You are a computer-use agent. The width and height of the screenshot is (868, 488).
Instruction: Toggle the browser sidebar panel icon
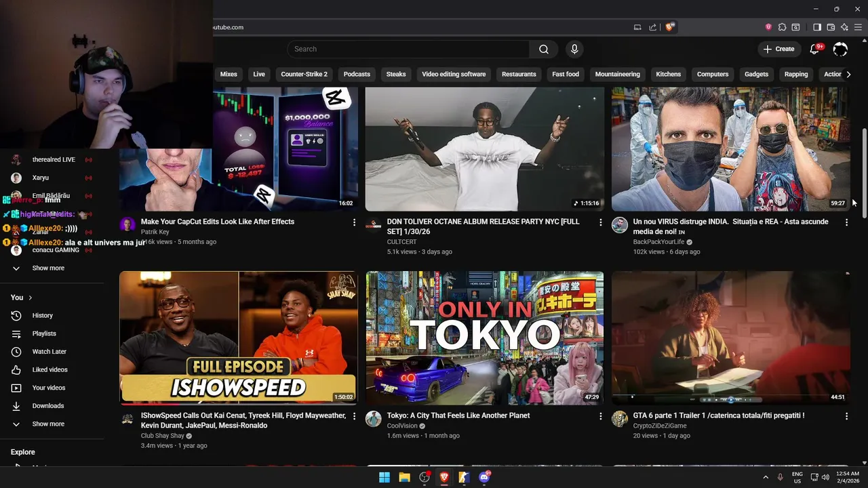click(x=817, y=27)
